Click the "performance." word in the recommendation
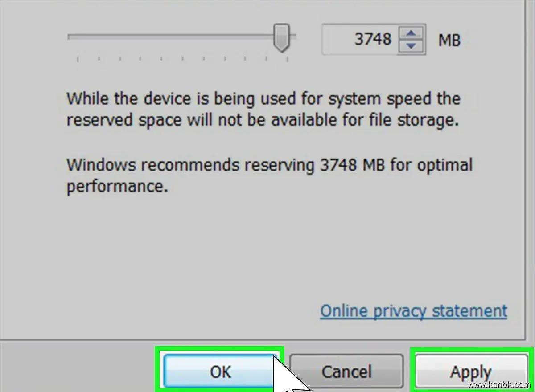Image resolution: width=535 pixels, height=392 pixels. point(117,187)
